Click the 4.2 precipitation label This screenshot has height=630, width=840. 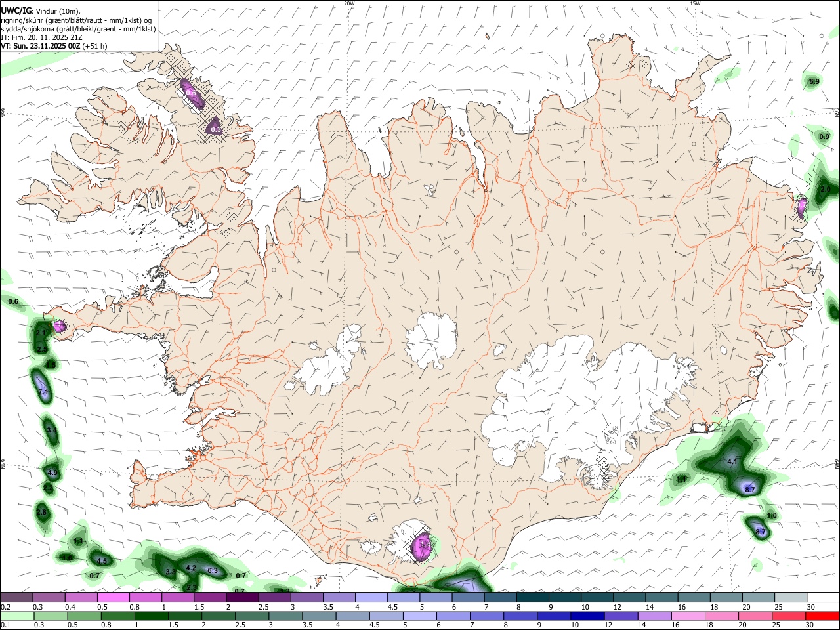coord(192,568)
